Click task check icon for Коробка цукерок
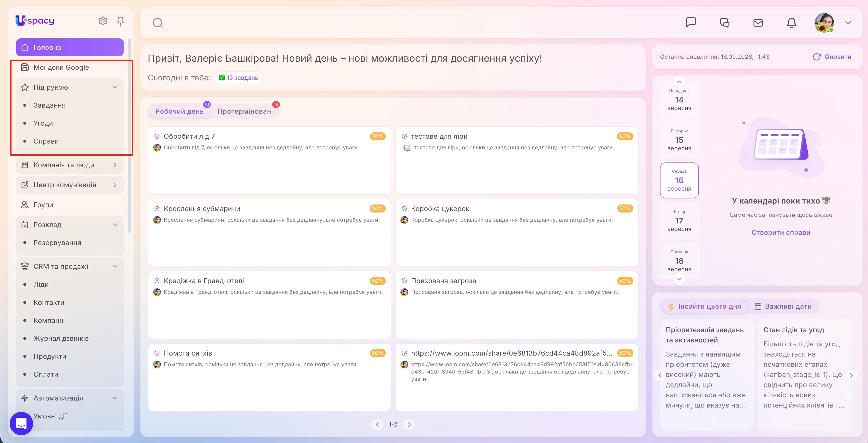 click(404, 209)
